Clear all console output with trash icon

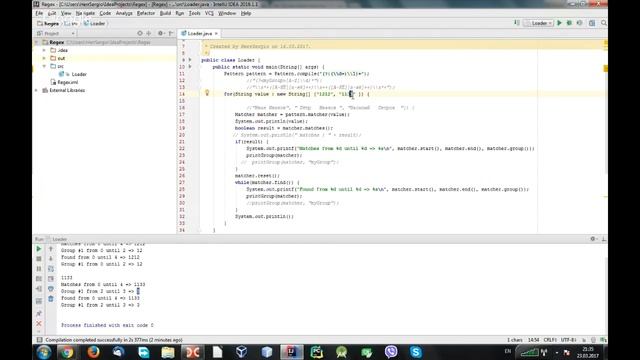coord(51,299)
